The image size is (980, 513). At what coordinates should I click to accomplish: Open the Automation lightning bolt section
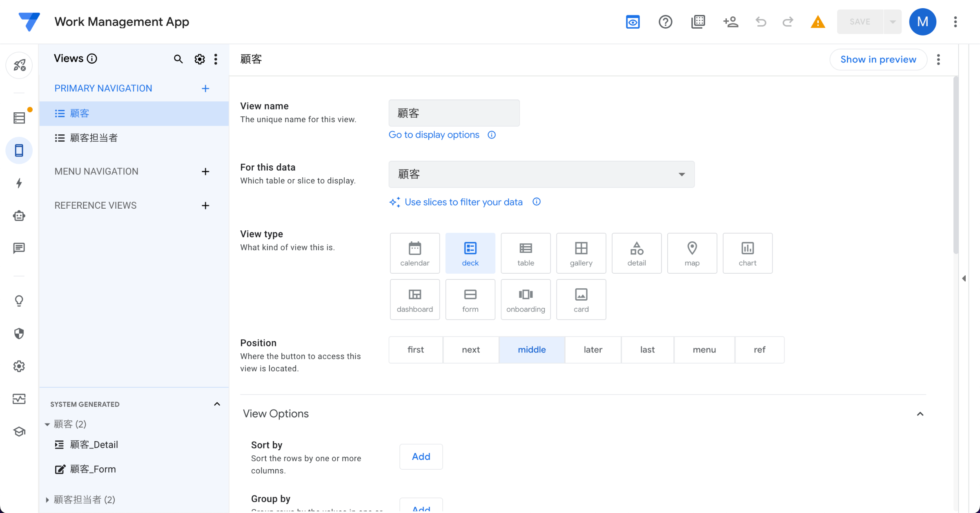(x=19, y=183)
